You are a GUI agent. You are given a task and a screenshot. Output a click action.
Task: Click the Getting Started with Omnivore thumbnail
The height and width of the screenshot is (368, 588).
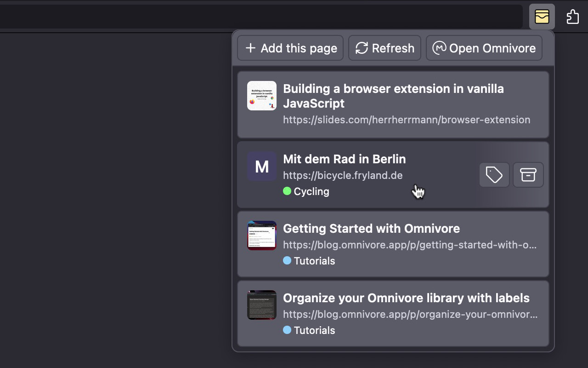pyautogui.click(x=262, y=236)
